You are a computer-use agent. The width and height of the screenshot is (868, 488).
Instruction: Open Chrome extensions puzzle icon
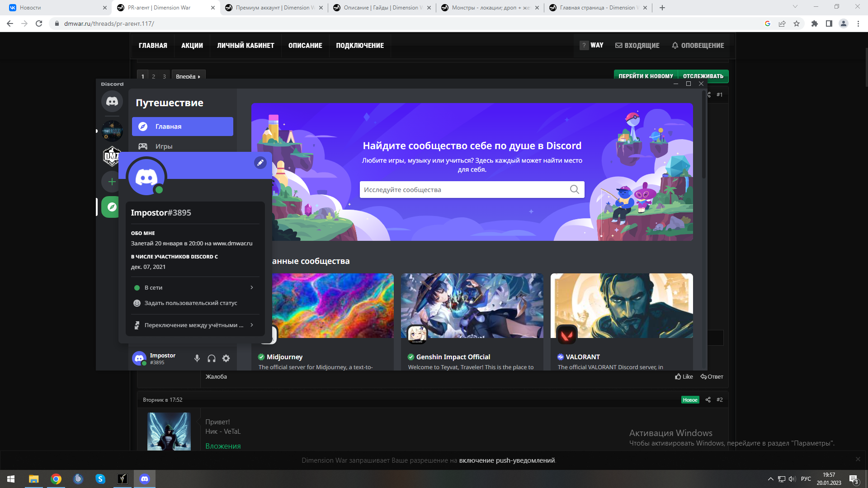[815, 23]
